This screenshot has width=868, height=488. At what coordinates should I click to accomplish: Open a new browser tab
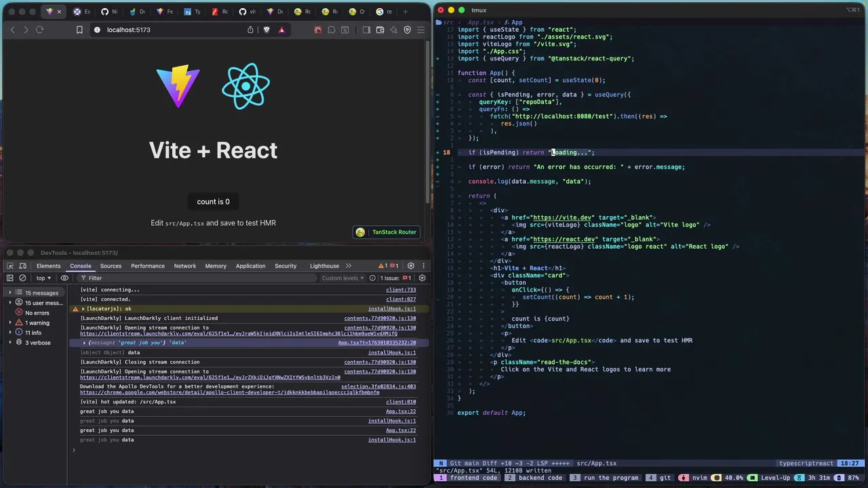tap(406, 12)
